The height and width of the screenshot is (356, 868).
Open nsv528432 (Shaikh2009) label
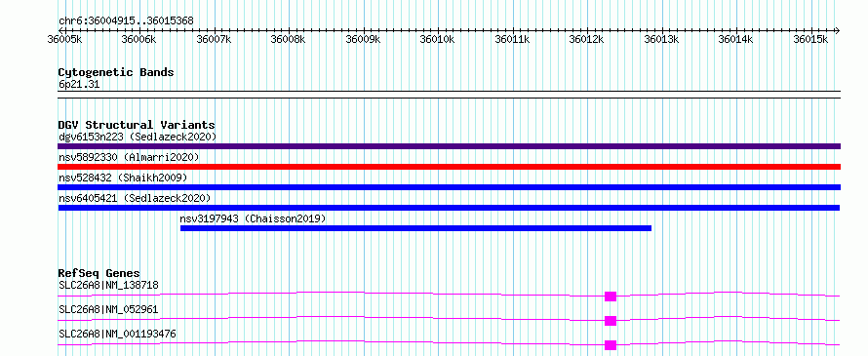coord(123,178)
